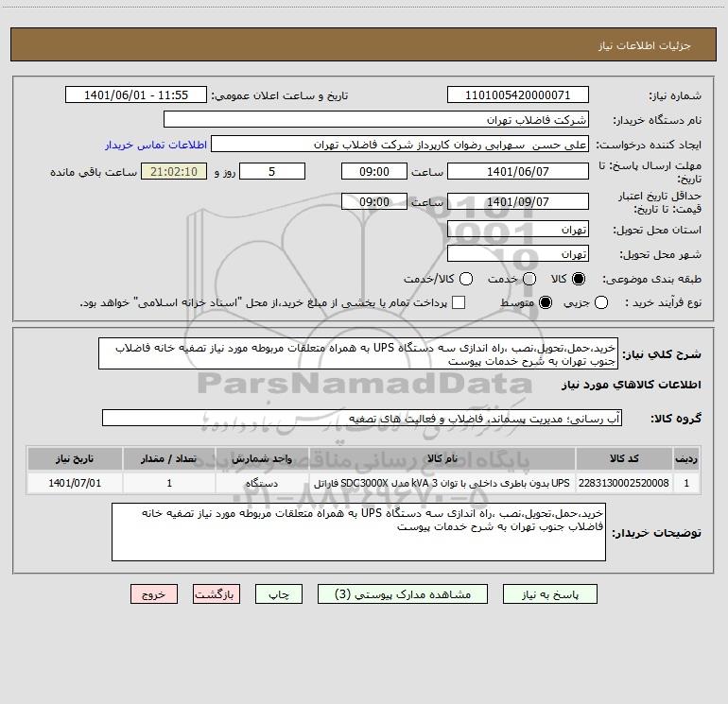Click the توضیحات خریدار text area
This screenshot has height=704, width=728.
coord(358,532)
